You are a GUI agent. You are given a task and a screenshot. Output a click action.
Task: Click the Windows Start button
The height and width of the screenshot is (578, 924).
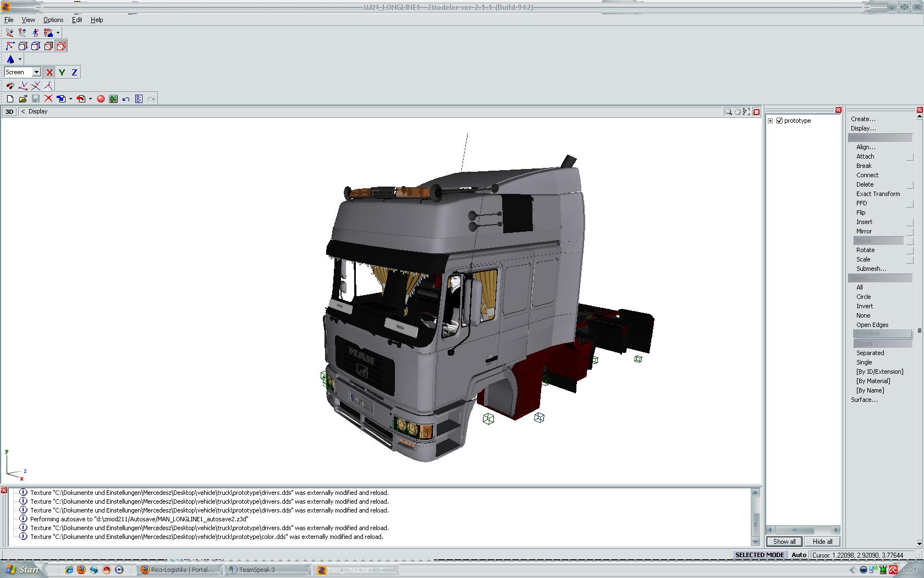pyautogui.click(x=23, y=570)
